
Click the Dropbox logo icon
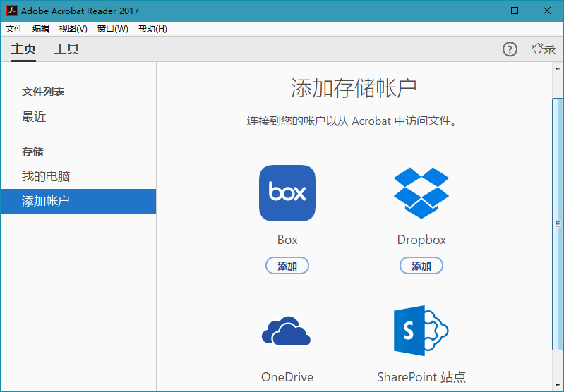pyautogui.click(x=421, y=193)
